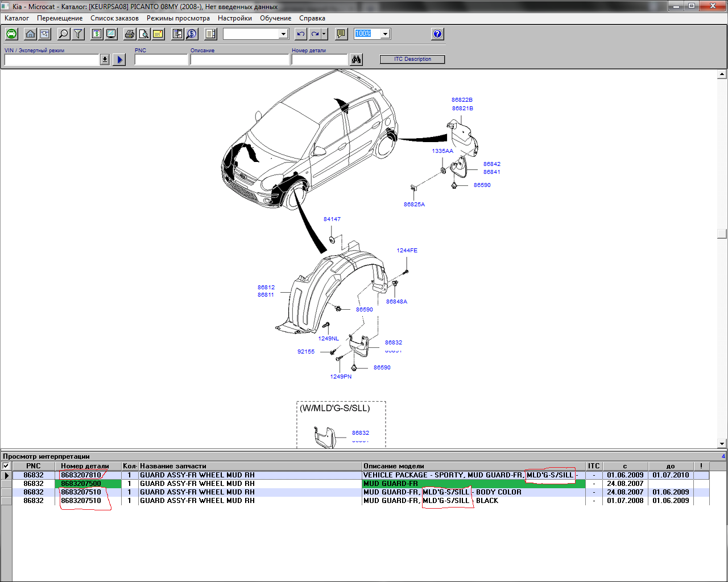Click diagram scrollbar down arrow

tap(722, 443)
